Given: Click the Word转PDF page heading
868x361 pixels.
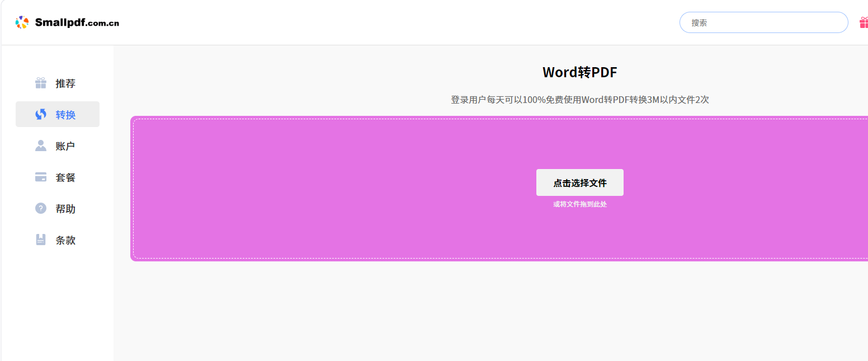Looking at the screenshot, I should click(x=579, y=72).
